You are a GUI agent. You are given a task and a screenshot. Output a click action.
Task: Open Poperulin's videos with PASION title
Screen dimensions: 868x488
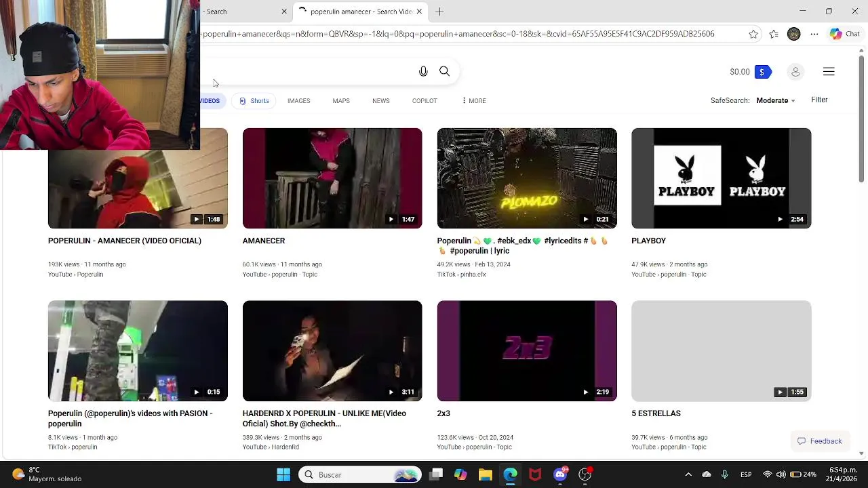tap(130, 418)
